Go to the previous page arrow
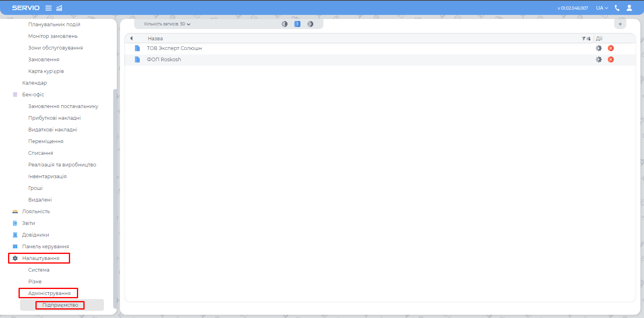644x318 pixels. tap(285, 24)
